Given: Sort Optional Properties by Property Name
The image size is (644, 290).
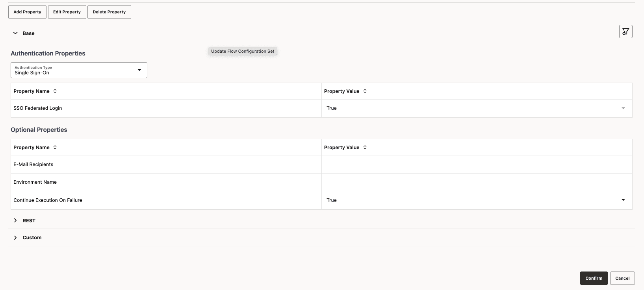Looking at the screenshot, I should 55,148.
